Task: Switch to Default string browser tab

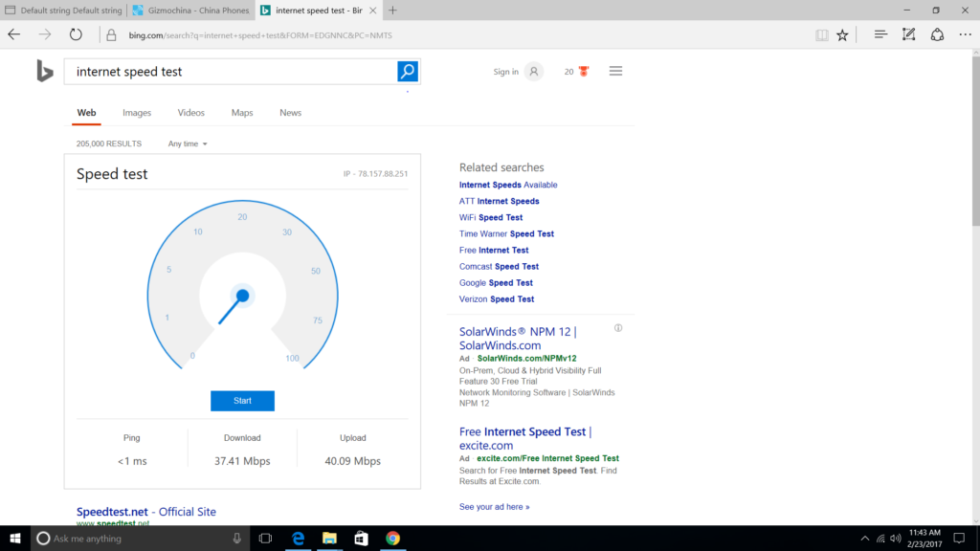Action: coord(64,10)
